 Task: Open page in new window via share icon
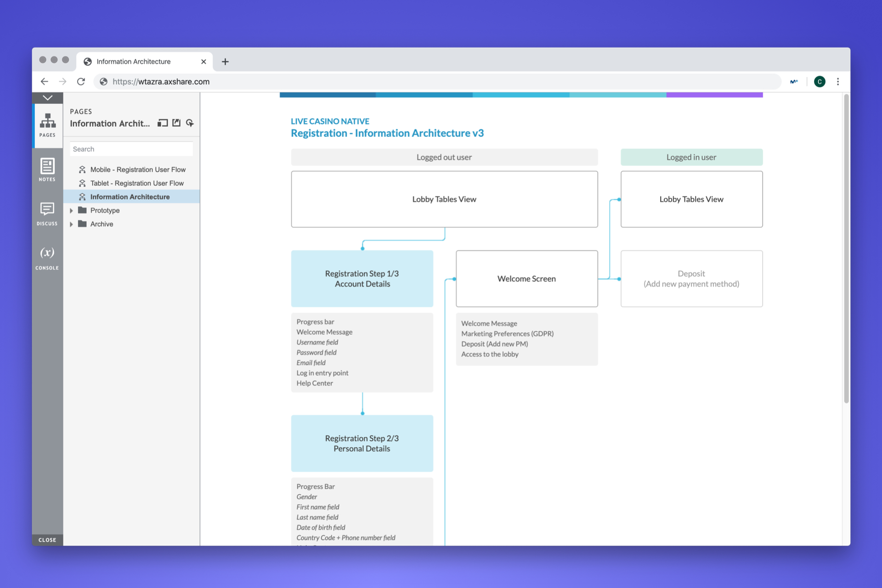(176, 123)
